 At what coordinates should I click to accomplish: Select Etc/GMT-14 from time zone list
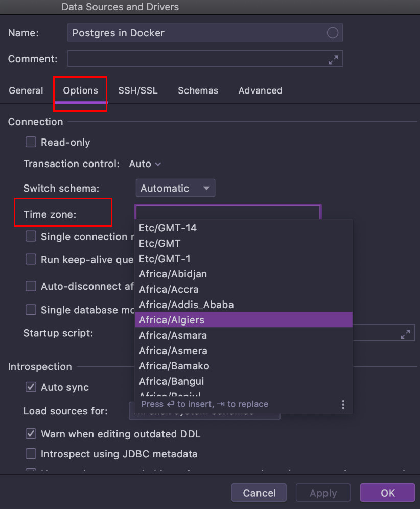pyautogui.click(x=244, y=228)
